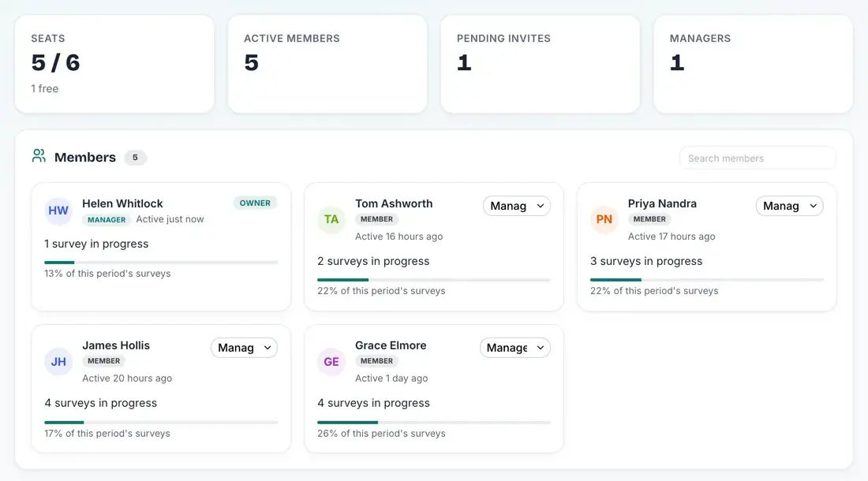Click the MEMBER badge under Grace Elmore
868x481 pixels.
(x=376, y=361)
